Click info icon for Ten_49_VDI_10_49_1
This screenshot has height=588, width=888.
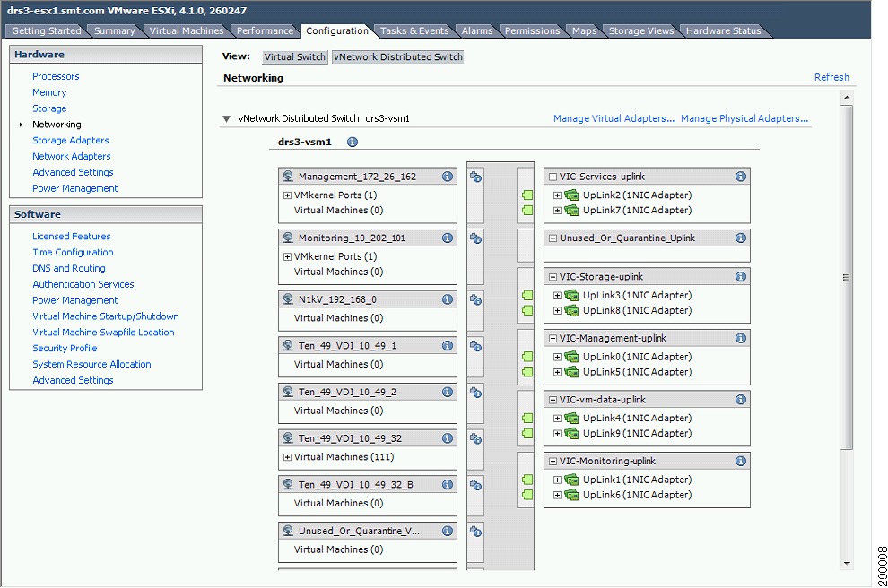[448, 346]
